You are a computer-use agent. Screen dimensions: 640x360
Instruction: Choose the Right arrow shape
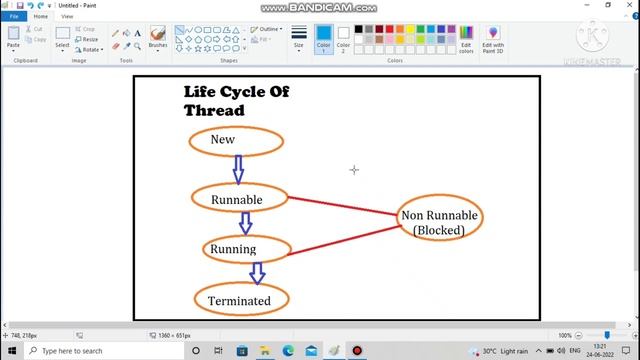[x=217, y=40]
